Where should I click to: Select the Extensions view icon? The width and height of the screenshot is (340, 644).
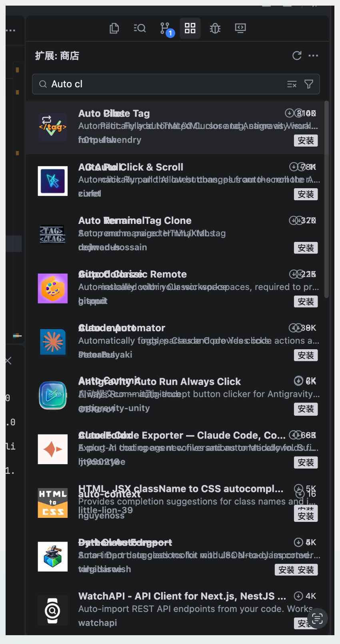tap(190, 28)
